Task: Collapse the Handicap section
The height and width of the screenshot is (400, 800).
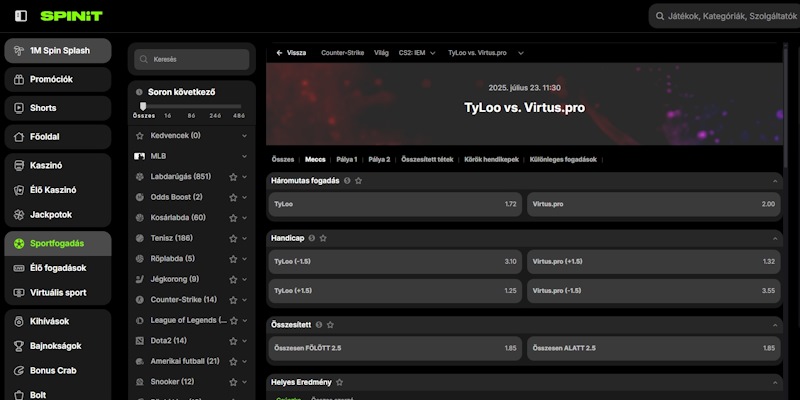Action: click(x=775, y=238)
